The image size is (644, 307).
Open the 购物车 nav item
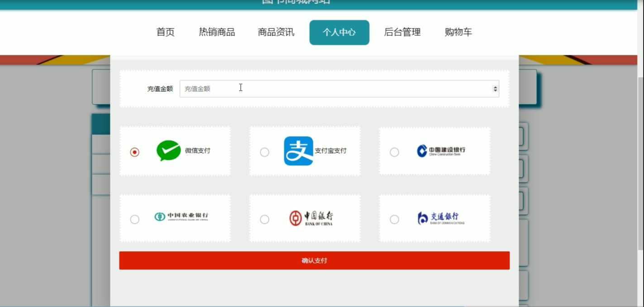pyautogui.click(x=458, y=32)
